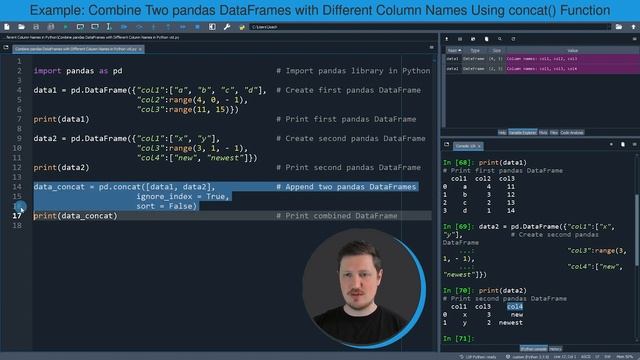Click the console scrollbar
The width and height of the screenshot is (640, 360).
637,231
